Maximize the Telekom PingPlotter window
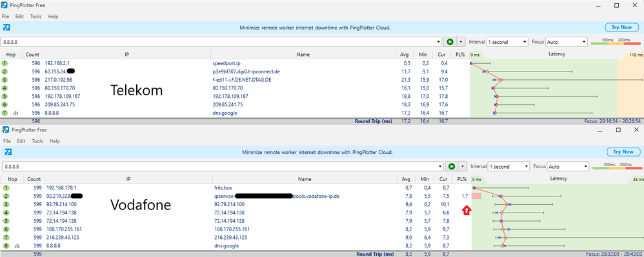Image resolution: width=644 pixels, height=257 pixels. pos(616,5)
